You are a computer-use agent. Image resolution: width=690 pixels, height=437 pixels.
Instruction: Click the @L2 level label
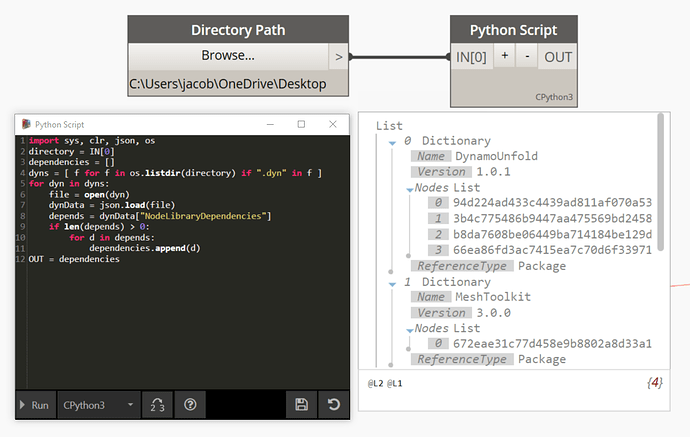[375, 383]
